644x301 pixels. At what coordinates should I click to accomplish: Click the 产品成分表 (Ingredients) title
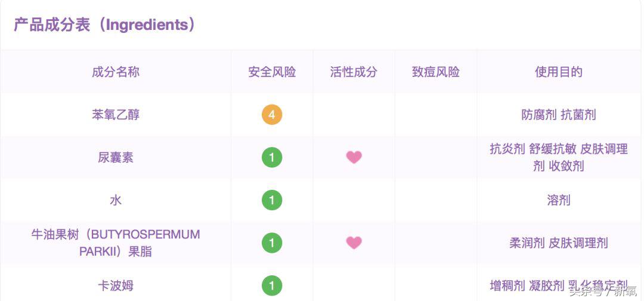[104, 25]
